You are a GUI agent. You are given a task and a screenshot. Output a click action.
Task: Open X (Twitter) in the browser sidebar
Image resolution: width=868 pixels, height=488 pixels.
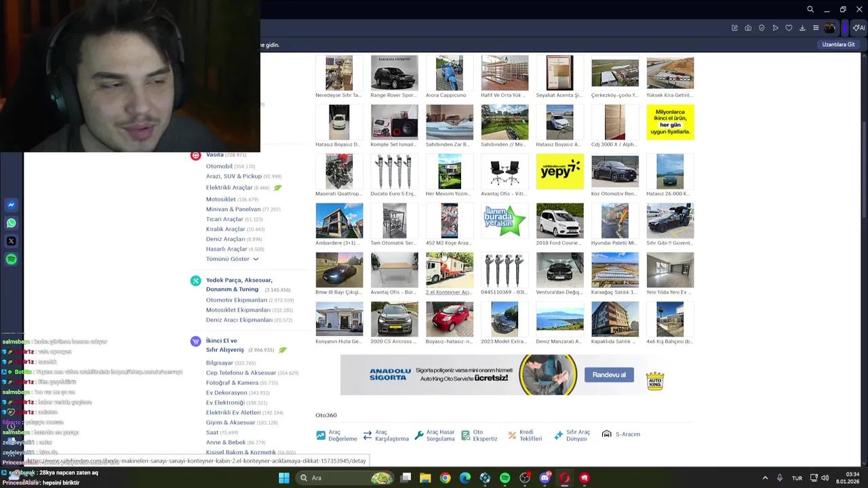click(11, 241)
